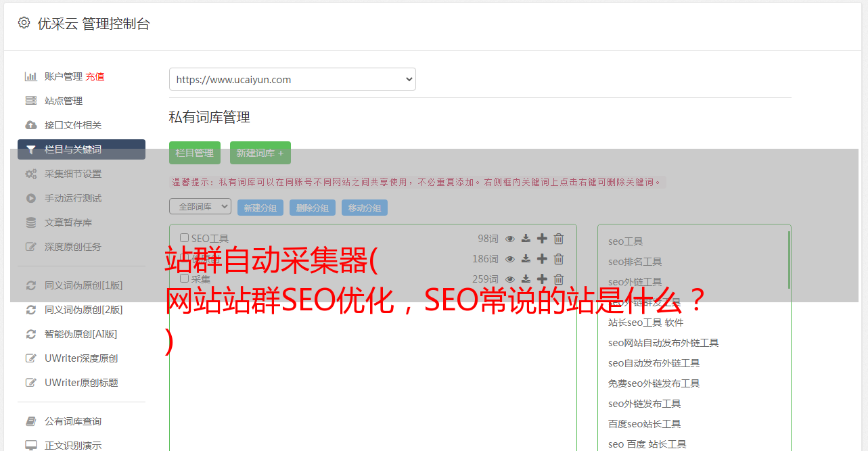Open 智能伪原创[AI版]

tap(81, 334)
